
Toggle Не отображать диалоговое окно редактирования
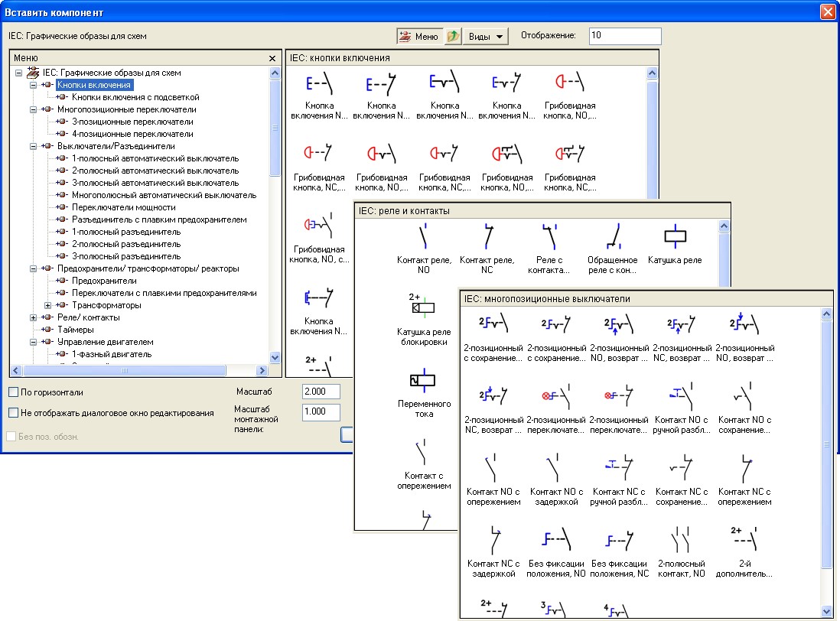(13, 413)
